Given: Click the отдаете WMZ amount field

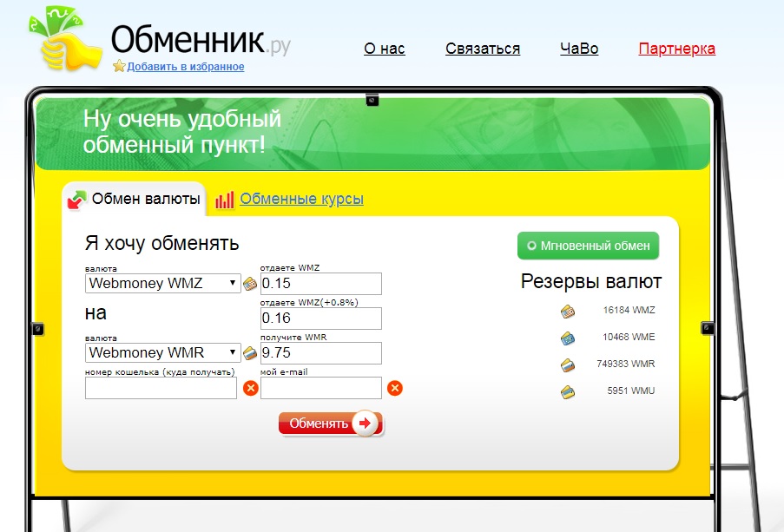Looking at the screenshot, I should (321, 284).
